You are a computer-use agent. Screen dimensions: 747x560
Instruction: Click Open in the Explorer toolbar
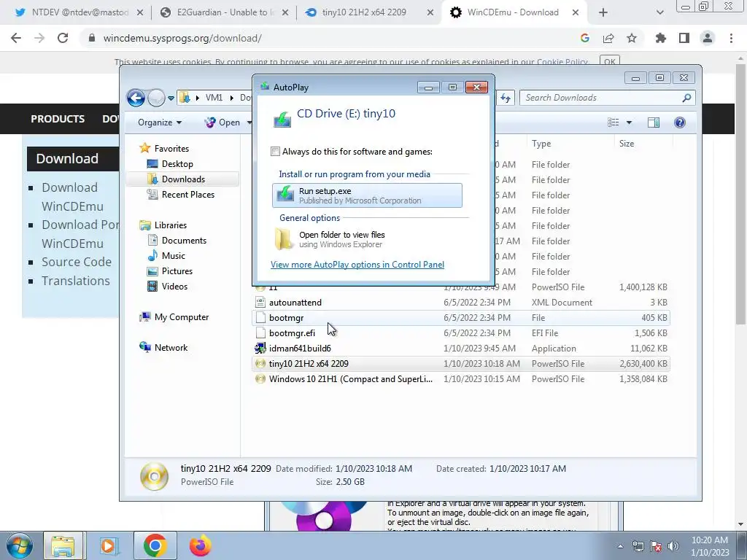[x=224, y=122]
